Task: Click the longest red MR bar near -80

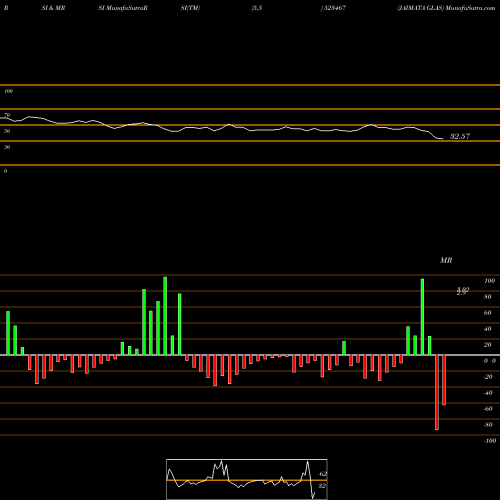Action: point(437,392)
